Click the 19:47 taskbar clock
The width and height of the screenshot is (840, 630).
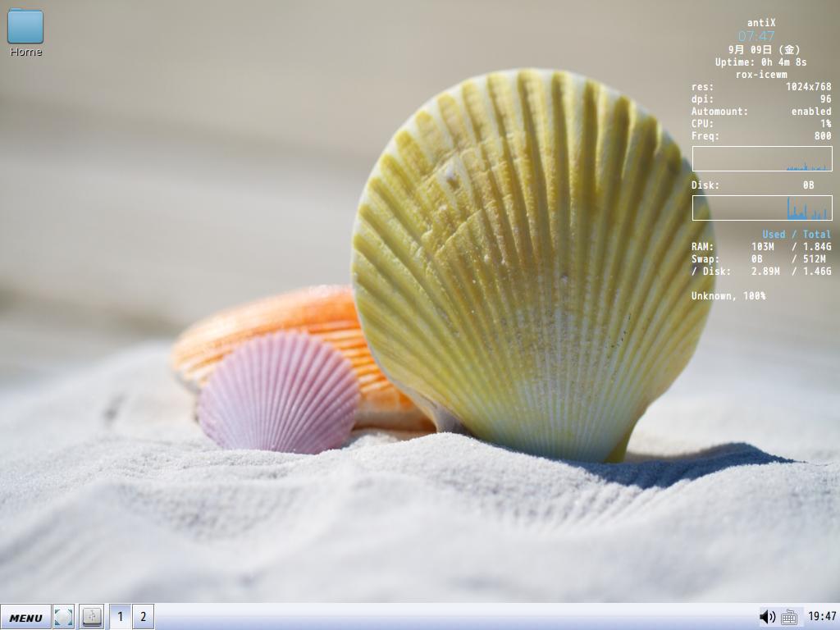[x=822, y=617]
